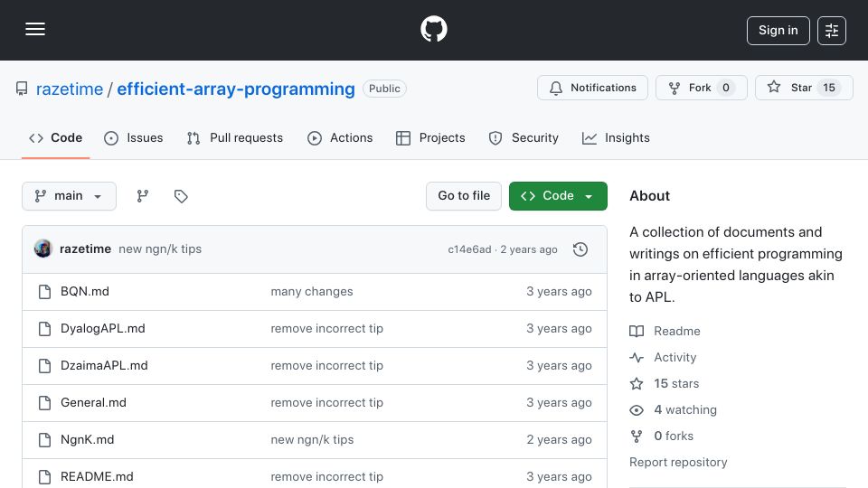Image resolution: width=868 pixels, height=488 pixels.
Task: Open the Insights tab
Action: tap(616, 137)
